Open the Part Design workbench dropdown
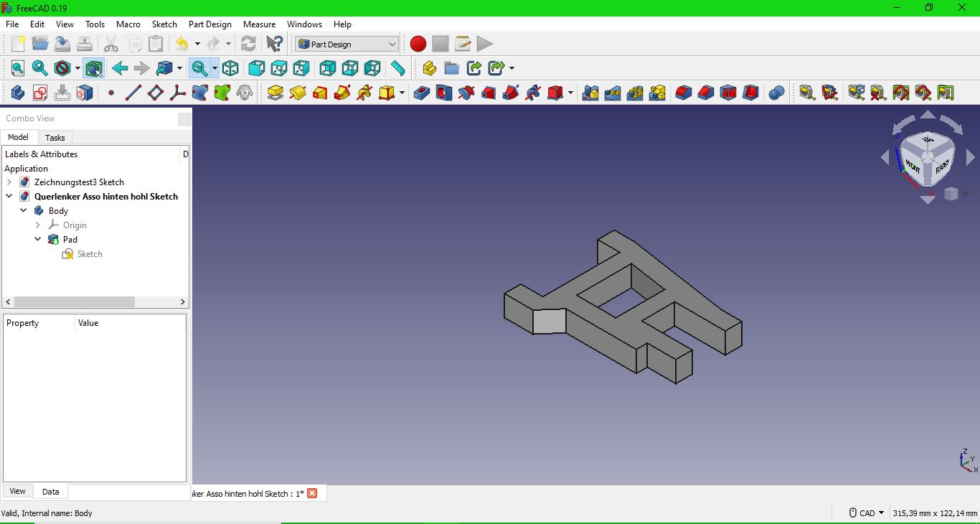980x524 pixels. coord(347,44)
